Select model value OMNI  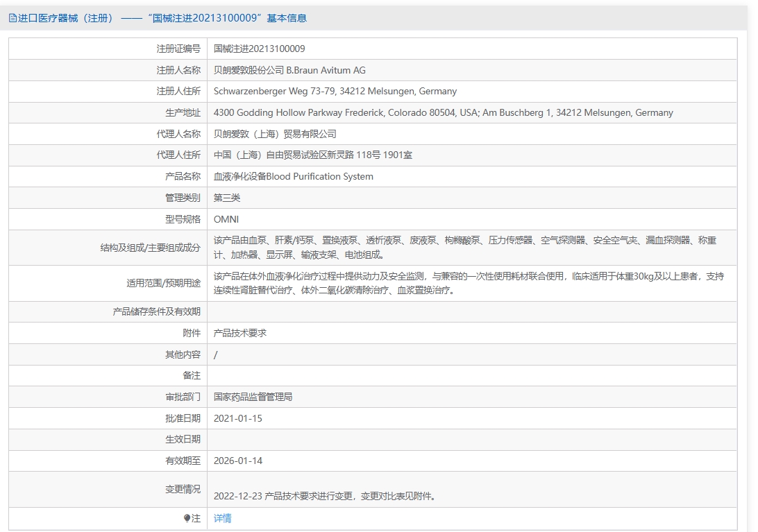[x=226, y=219]
